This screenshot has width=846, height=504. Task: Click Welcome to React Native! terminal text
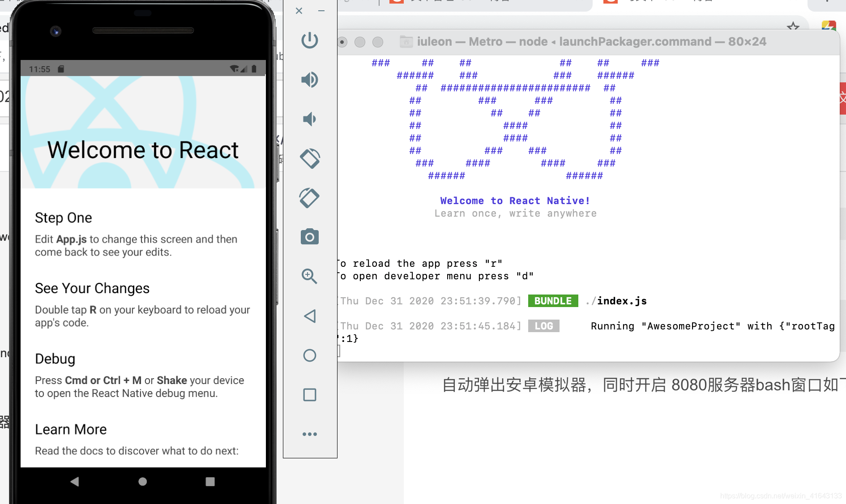click(515, 201)
